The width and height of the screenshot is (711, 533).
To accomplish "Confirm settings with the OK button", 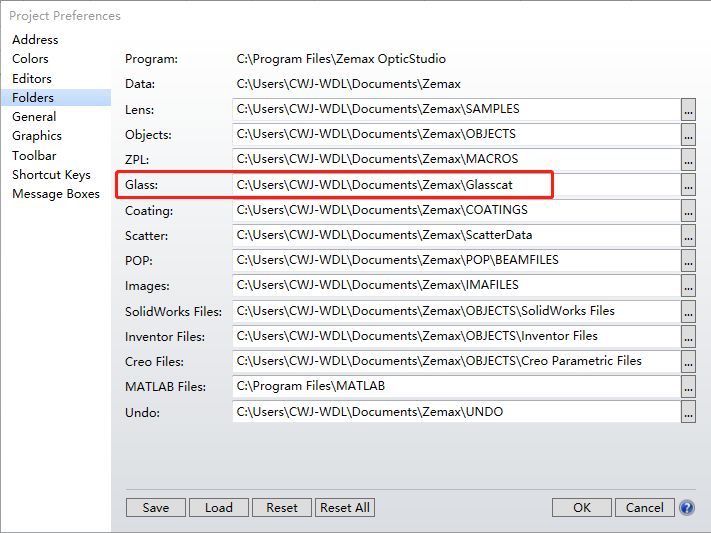I will (582, 508).
